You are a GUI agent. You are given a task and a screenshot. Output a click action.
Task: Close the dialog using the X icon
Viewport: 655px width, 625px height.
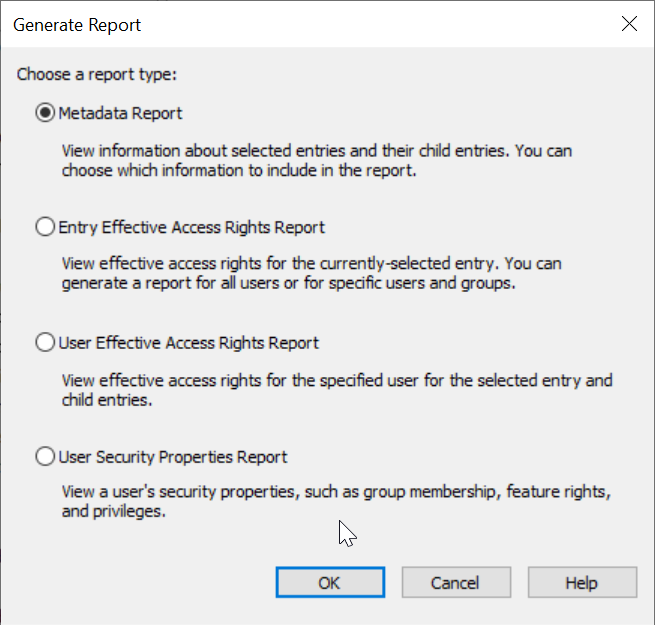click(x=629, y=24)
